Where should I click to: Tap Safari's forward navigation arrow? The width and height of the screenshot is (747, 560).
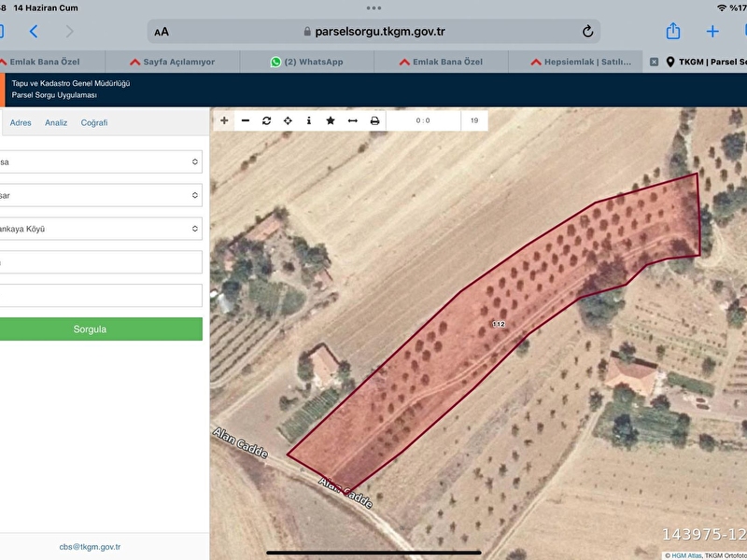pos(69,32)
